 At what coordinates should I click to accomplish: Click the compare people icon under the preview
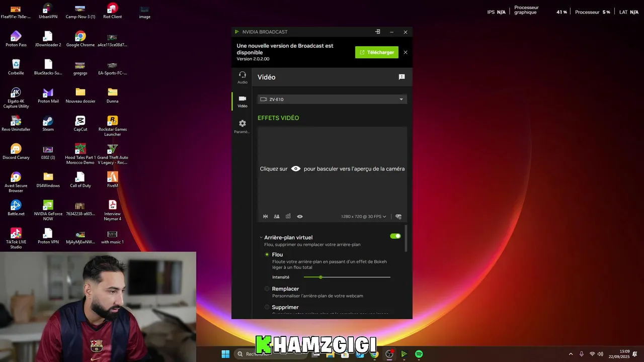click(277, 217)
